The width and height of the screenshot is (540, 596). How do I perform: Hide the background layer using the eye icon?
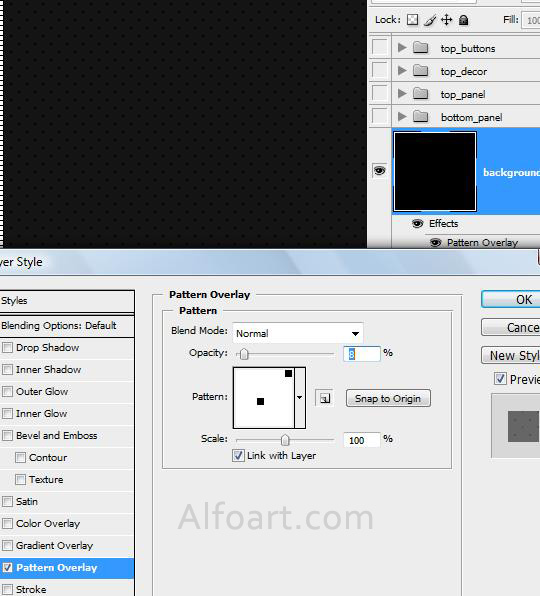click(379, 171)
